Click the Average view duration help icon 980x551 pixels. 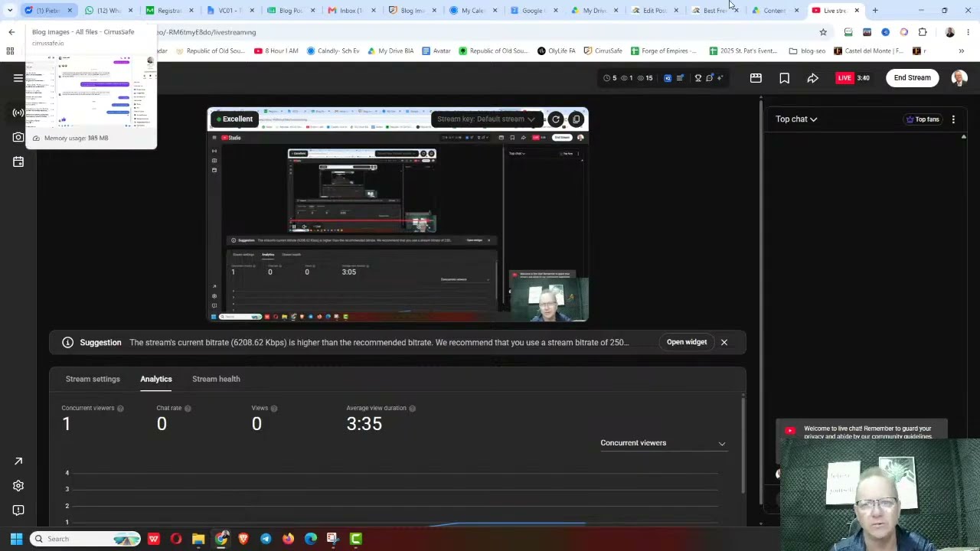click(412, 409)
